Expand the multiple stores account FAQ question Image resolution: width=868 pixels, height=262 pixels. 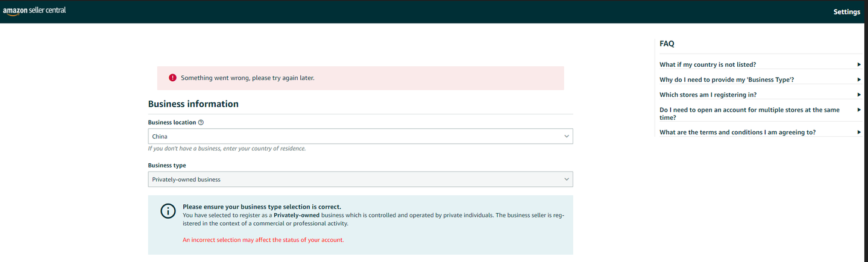[749, 113]
